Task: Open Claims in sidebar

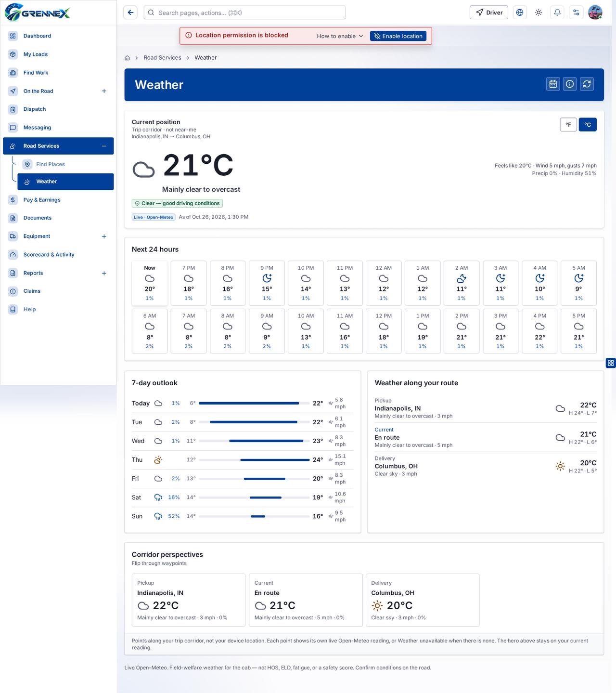Action: coord(58,291)
